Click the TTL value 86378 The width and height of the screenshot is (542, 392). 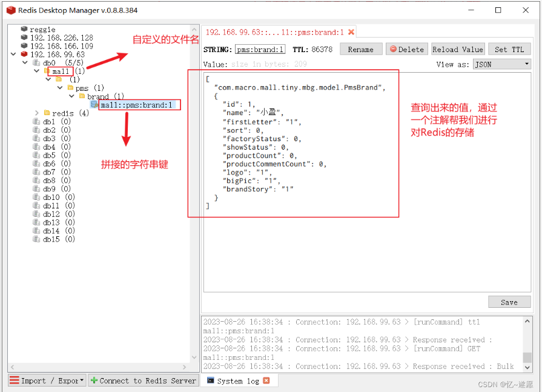(x=322, y=50)
